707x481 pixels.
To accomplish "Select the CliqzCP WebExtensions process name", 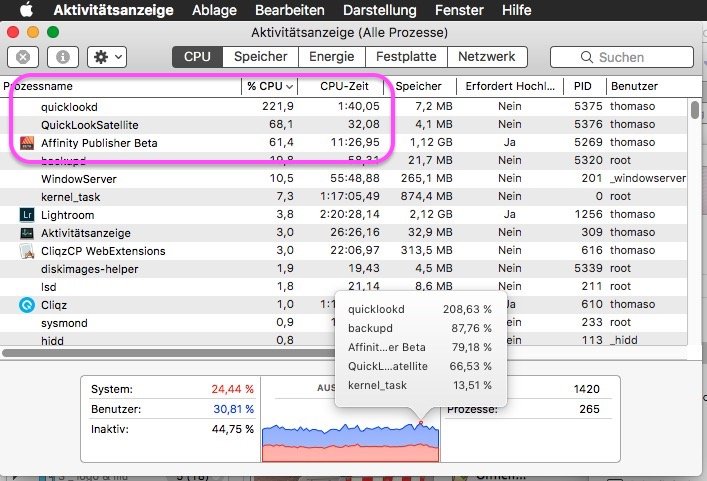I will [103, 251].
